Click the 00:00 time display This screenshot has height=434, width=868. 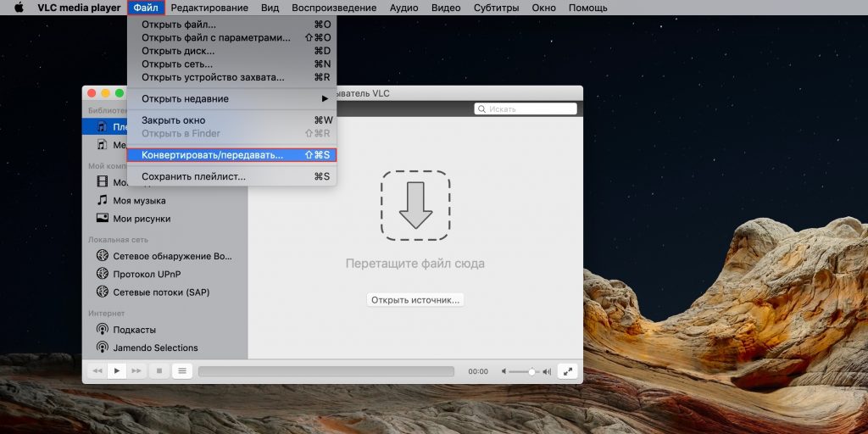[x=478, y=371]
